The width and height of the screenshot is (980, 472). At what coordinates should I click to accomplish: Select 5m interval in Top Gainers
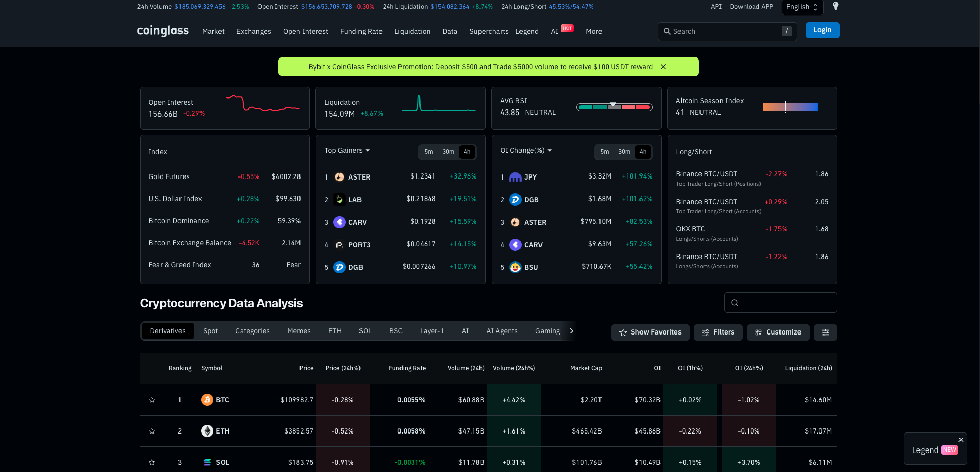click(x=429, y=152)
